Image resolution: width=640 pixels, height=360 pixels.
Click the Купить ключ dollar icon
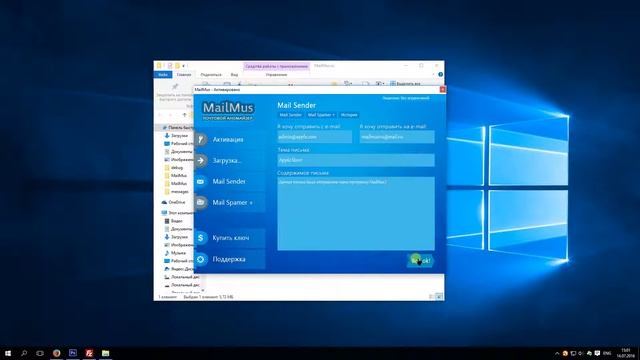click(200, 238)
